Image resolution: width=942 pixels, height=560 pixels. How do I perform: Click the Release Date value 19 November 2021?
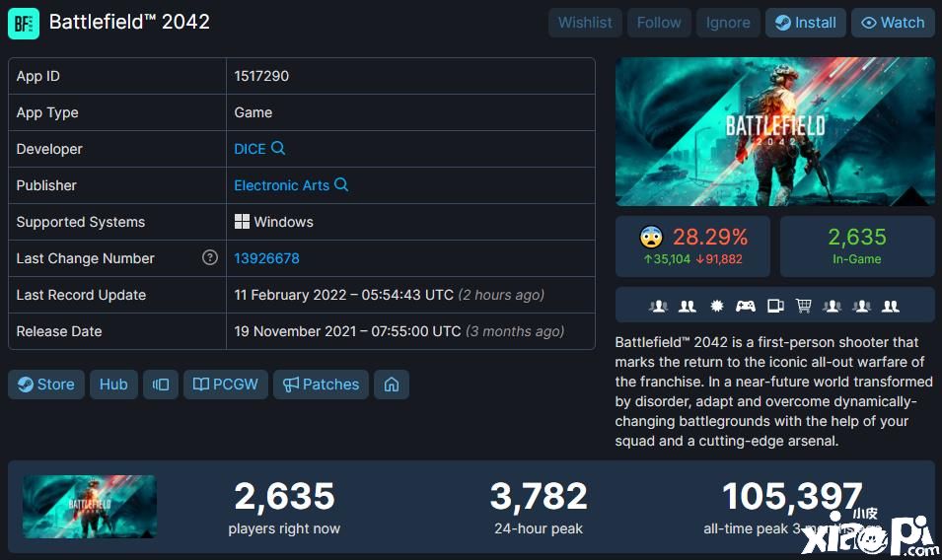click(x=399, y=331)
